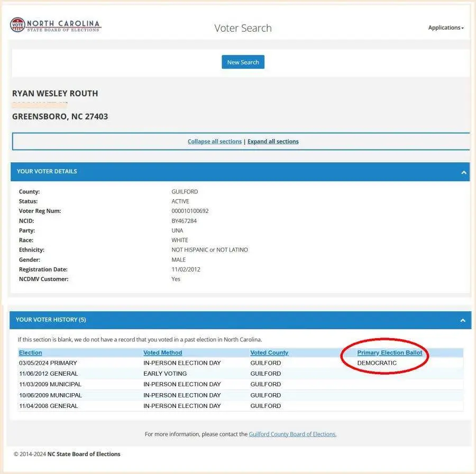This screenshot has height=474, width=476.
Task: Click the Voter Search page title
Action: (x=243, y=28)
